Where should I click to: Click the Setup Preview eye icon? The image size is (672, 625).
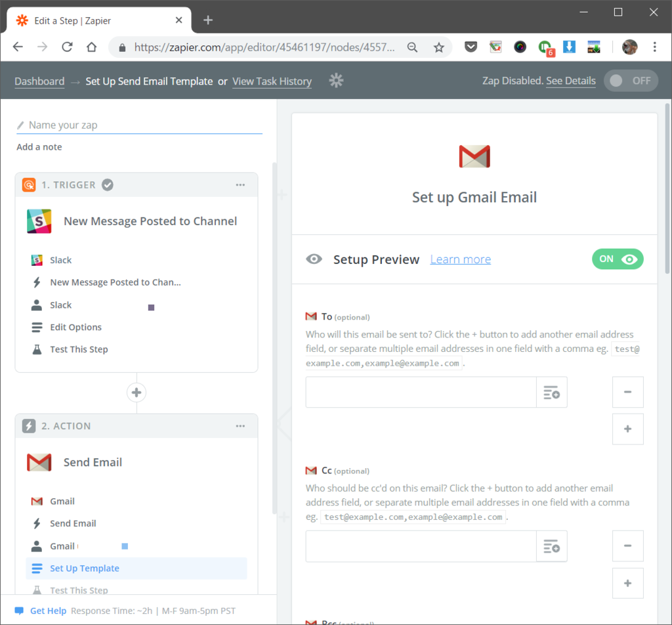click(314, 259)
